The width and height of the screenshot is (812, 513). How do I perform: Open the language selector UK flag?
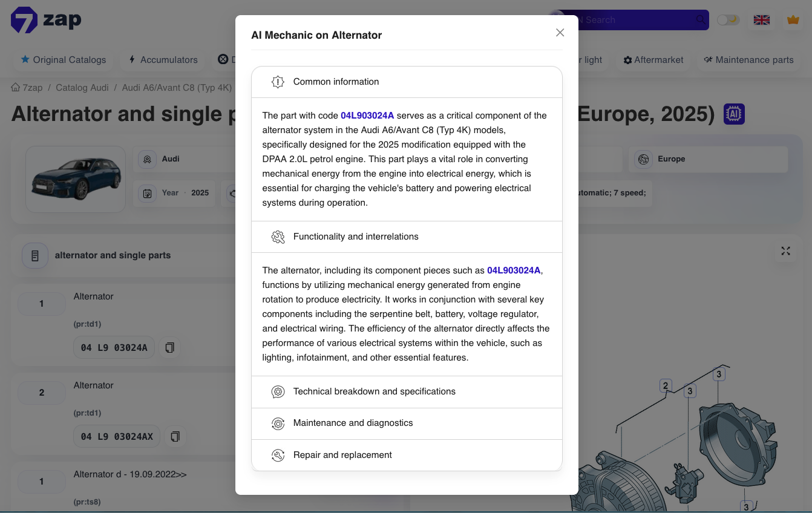point(761,20)
